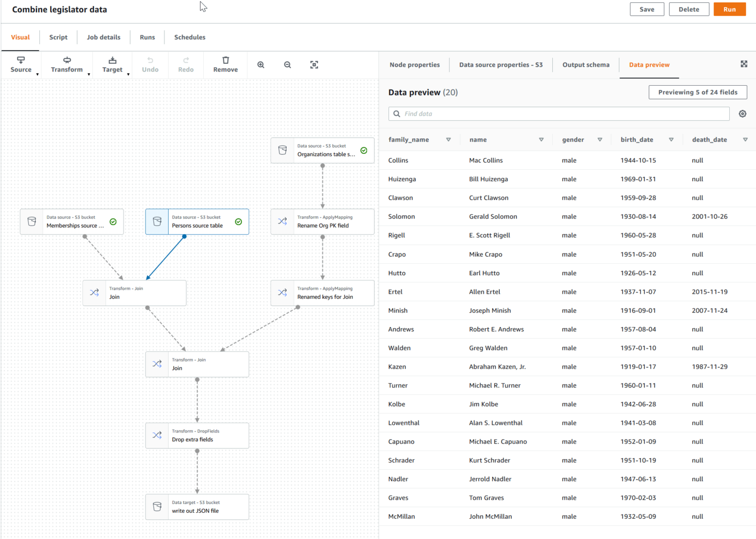The height and width of the screenshot is (539, 756).
Task: Add a Source node from the toolbar
Action: 21,63
